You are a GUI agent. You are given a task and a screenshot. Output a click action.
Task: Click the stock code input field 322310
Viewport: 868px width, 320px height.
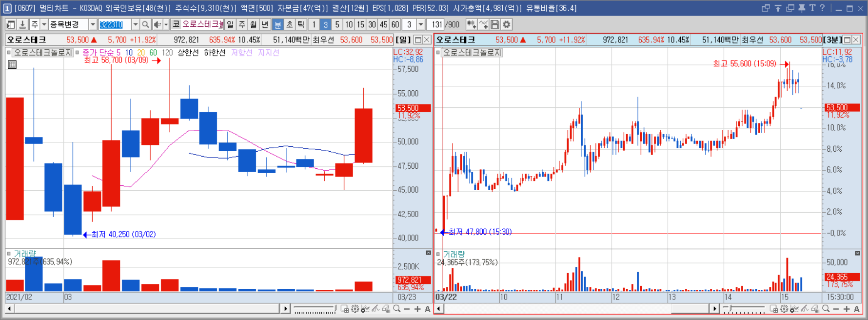[x=115, y=24]
